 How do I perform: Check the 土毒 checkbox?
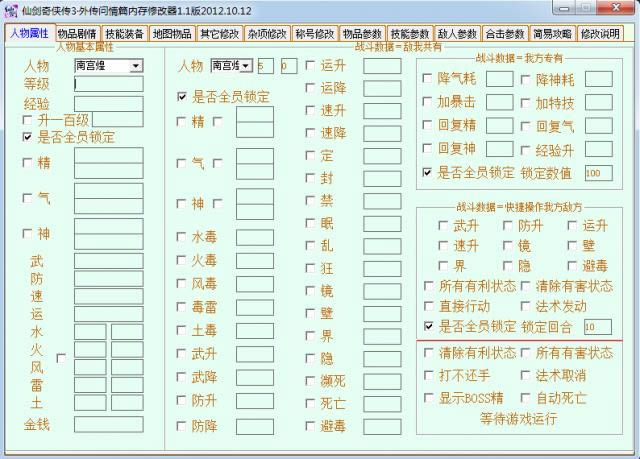coord(181,330)
